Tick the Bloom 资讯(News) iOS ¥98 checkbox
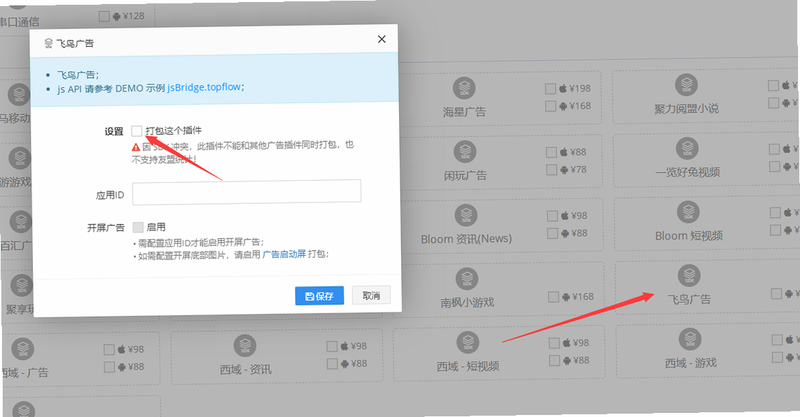Viewport: 800px width, 417px height. click(x=552, y=216)
